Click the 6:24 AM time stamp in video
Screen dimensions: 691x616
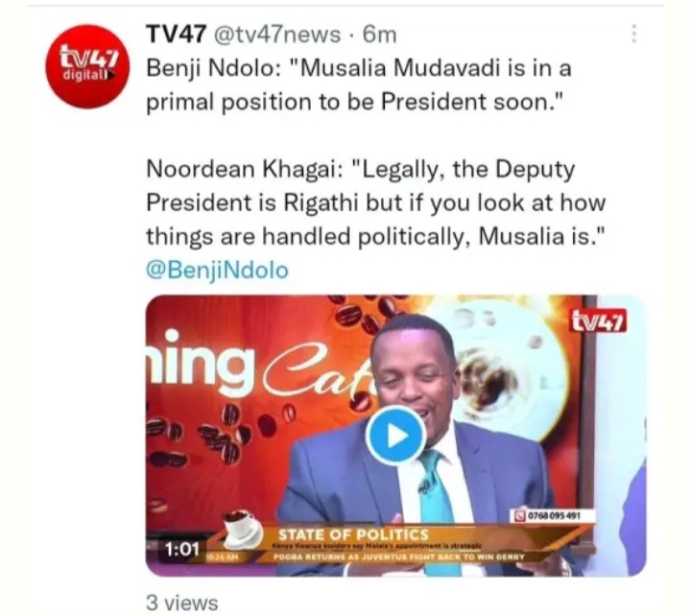[222, 557]
